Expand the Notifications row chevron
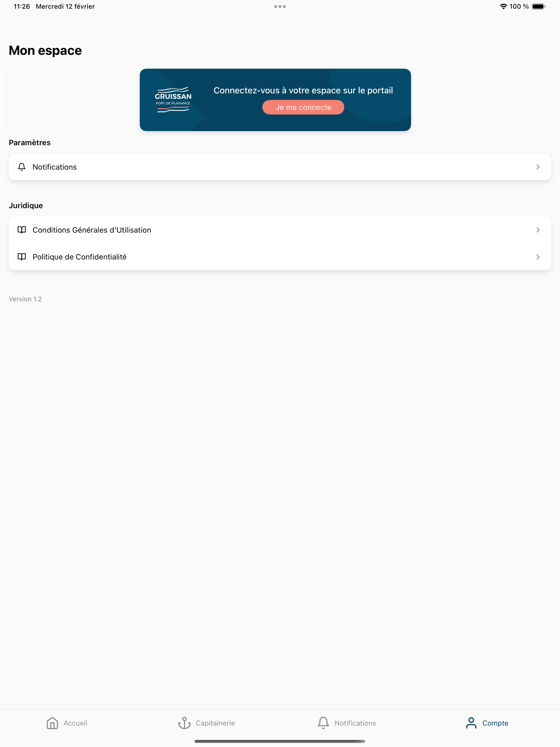The width and height of the screenshot is (560, 747). coord(538,167)
